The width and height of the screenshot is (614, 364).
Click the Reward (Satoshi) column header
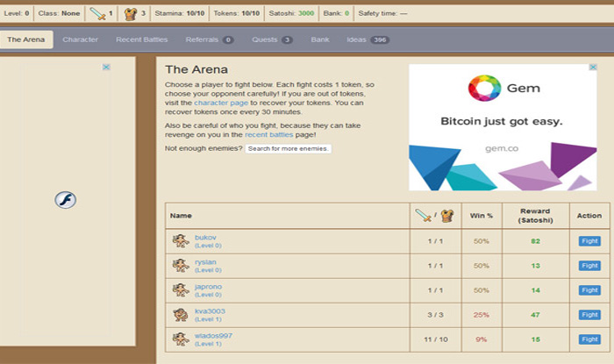pos(535,216)
